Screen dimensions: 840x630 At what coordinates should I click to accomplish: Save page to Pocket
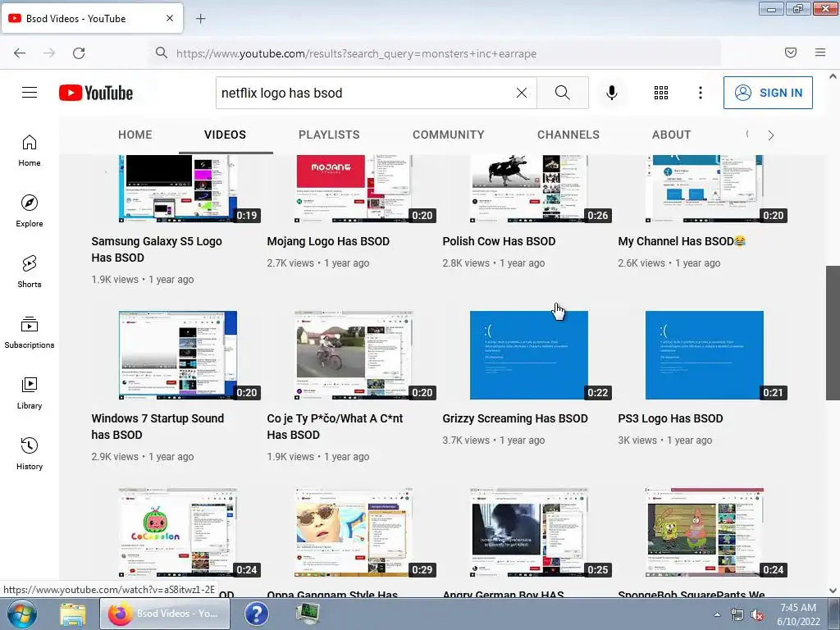click(x=791, y=52)
